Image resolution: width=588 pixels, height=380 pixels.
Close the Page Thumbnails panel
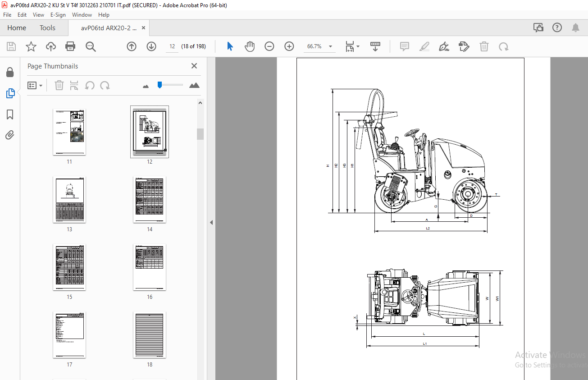[x=194, y=66]
